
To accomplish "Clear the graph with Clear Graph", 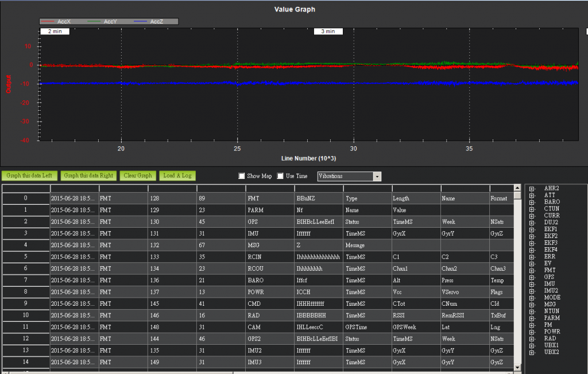I will point(138,176).
